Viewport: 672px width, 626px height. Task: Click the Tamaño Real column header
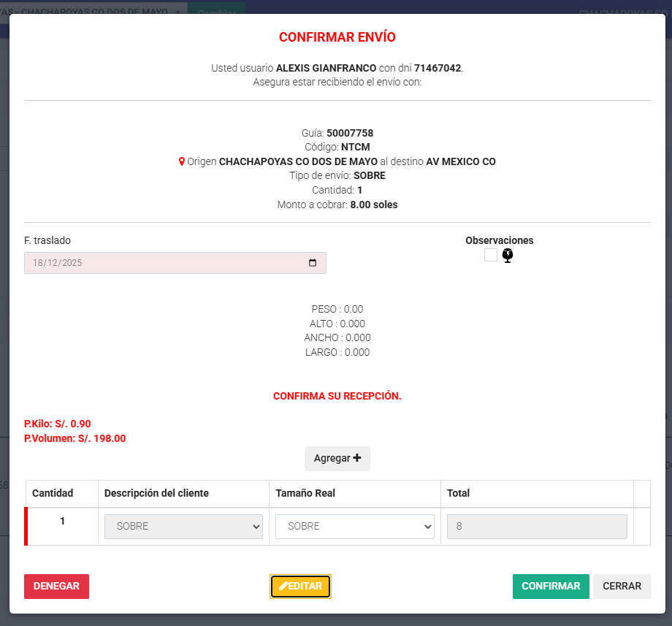[305, 493]
